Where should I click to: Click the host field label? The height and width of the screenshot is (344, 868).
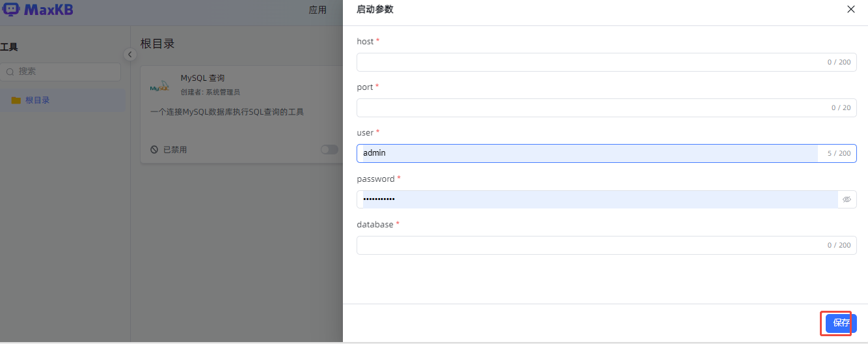pyautogui.click(x=365, y=41)
